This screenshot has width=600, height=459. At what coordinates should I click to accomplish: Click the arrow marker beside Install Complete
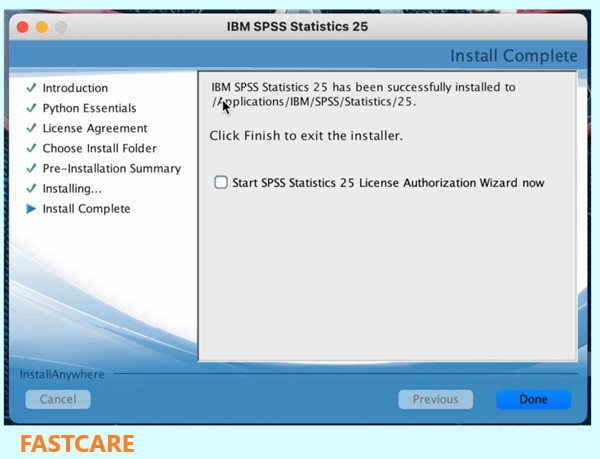31,208
